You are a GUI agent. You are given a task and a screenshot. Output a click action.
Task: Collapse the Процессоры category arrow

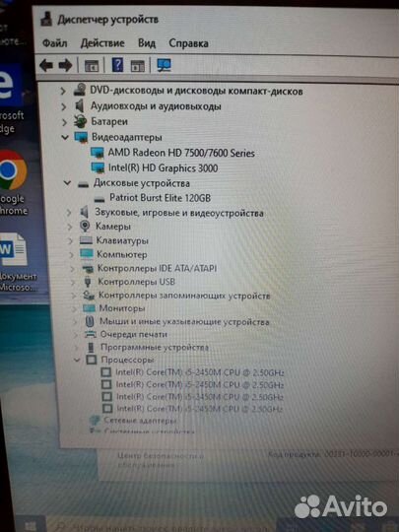tap(78, 360)
